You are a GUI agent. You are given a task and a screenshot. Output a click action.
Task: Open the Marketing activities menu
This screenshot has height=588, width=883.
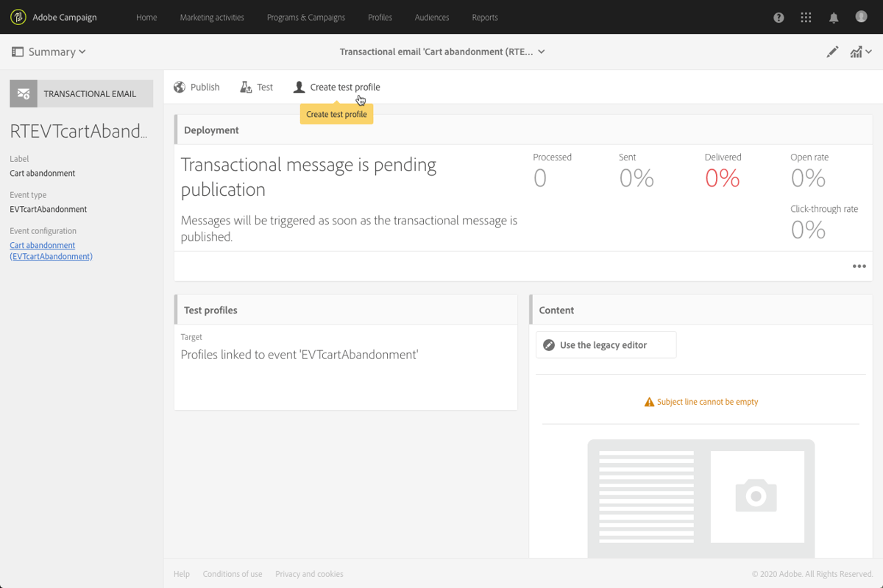point(212,17)
